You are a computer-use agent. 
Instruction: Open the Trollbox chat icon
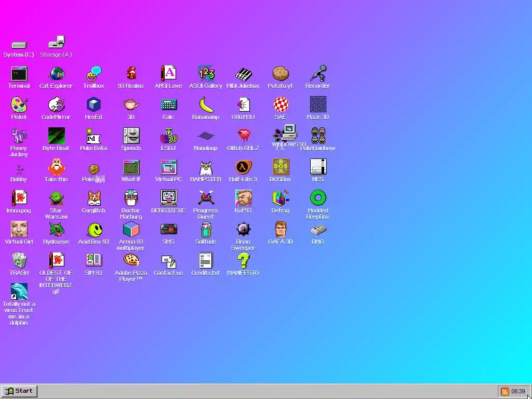pyautogui.click(x=94, y=74)
